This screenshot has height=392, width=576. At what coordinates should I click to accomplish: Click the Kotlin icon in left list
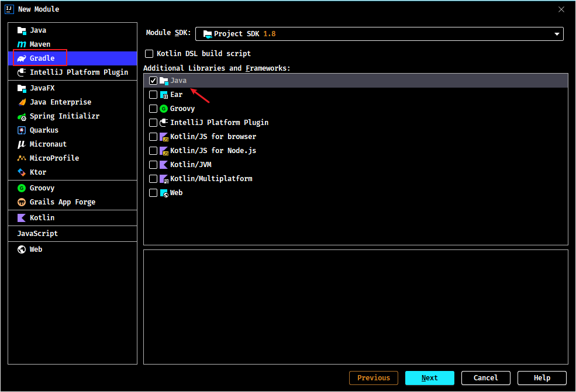tap(22, 218)
